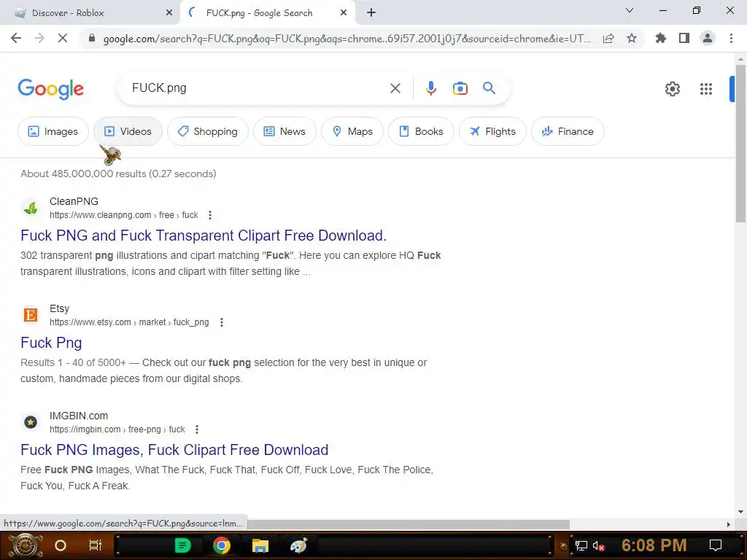Open the CleanPNG result title link
This screenshot has width=747, height=560.
(204, 236)
